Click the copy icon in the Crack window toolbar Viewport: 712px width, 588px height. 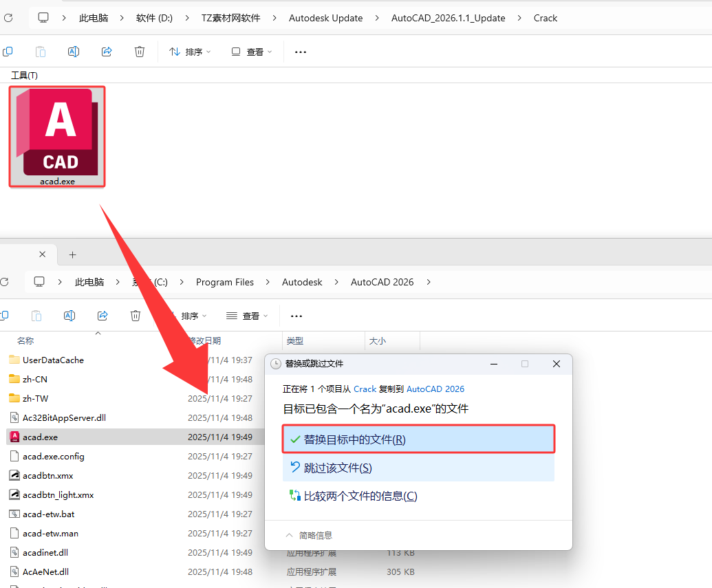point(8,52)
